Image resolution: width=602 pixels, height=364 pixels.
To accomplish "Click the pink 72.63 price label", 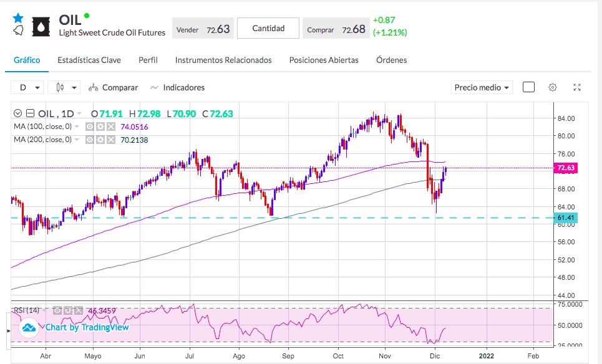I will [565, 168].
